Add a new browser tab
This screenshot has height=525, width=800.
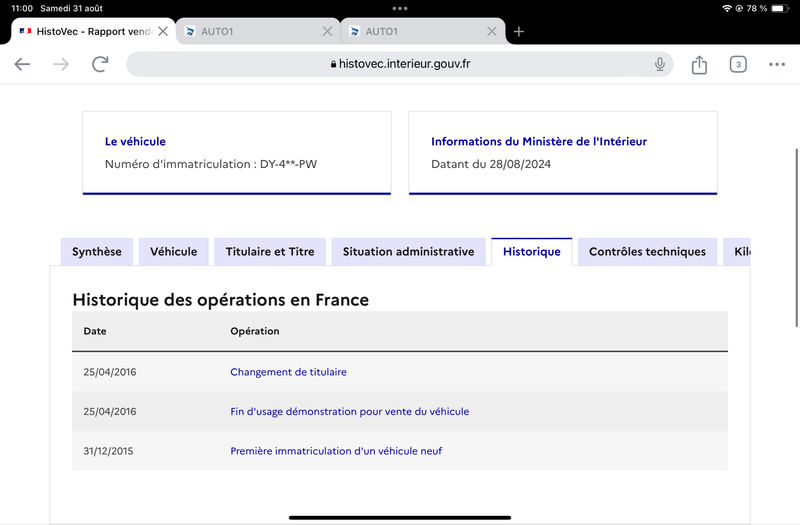coord(519,32)
